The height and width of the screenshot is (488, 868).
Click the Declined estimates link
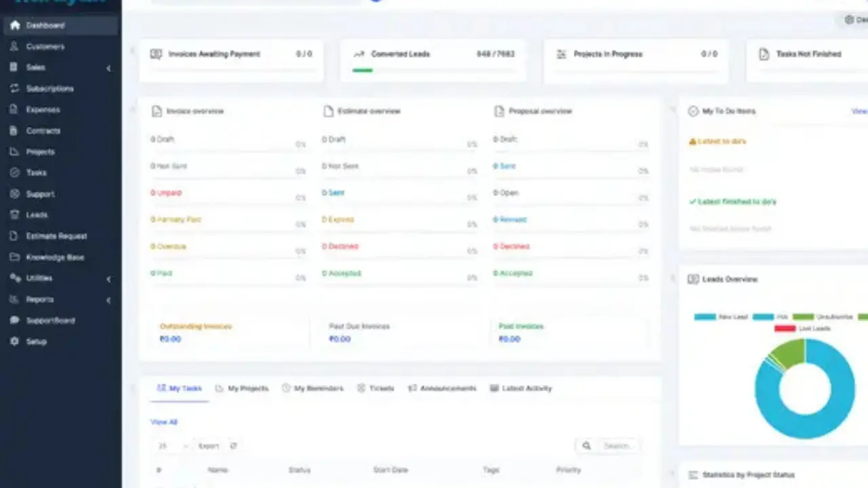pyautogui.click(x=340, y=247)
